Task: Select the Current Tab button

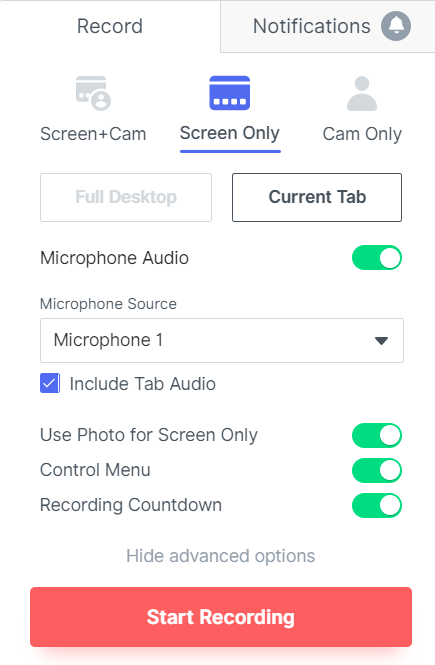Action: click(x=317, y=197)
